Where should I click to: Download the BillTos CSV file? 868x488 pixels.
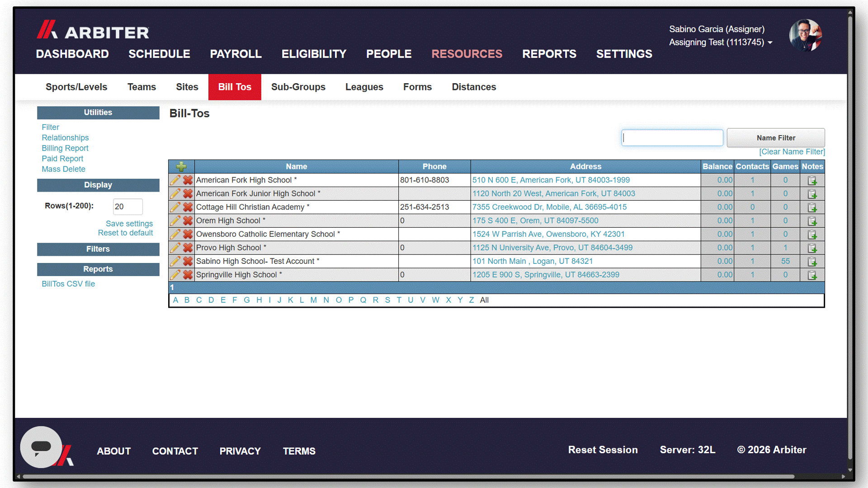point(68,284)
